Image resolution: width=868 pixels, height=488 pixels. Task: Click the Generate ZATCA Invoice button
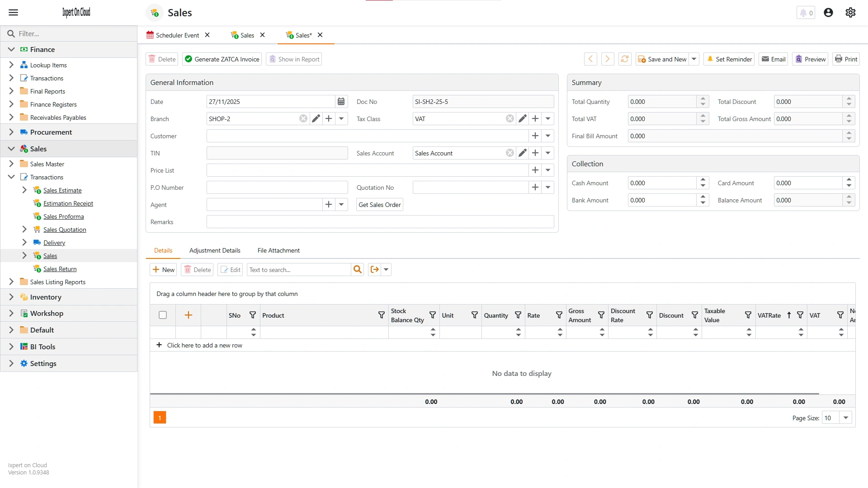click(222, 59)
